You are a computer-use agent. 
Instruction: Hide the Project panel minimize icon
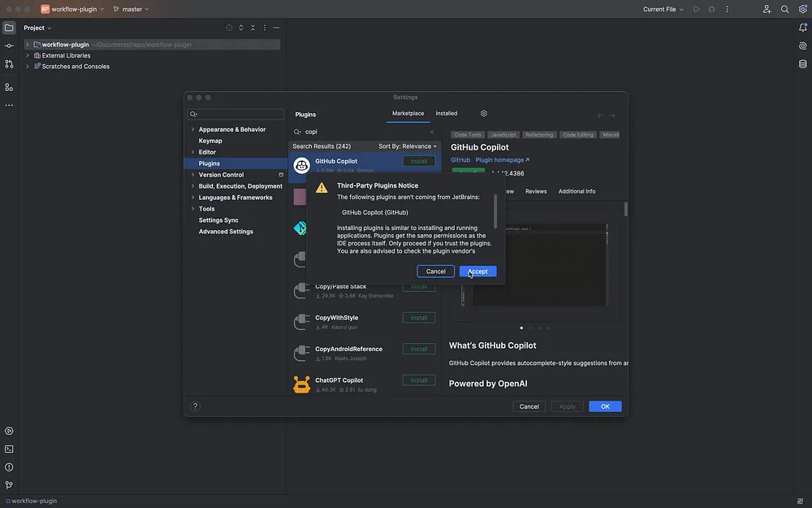pos(277,28)
